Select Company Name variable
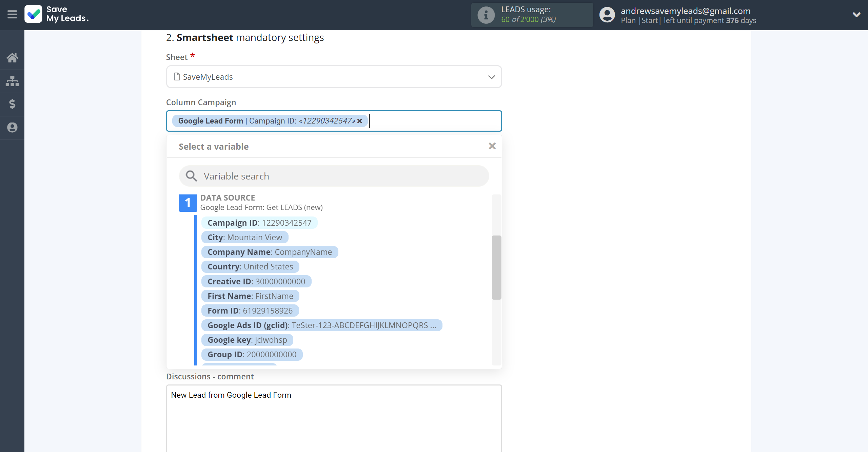 coord(270,252)
